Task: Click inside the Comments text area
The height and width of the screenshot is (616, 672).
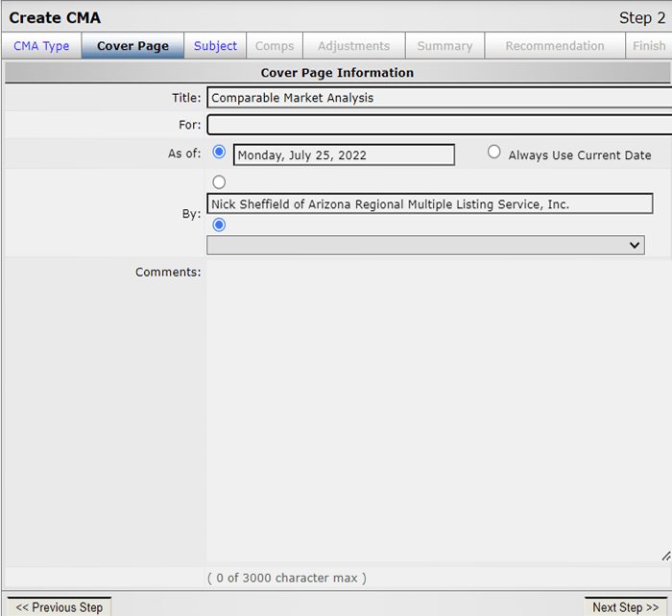Action: coord(439,412)
